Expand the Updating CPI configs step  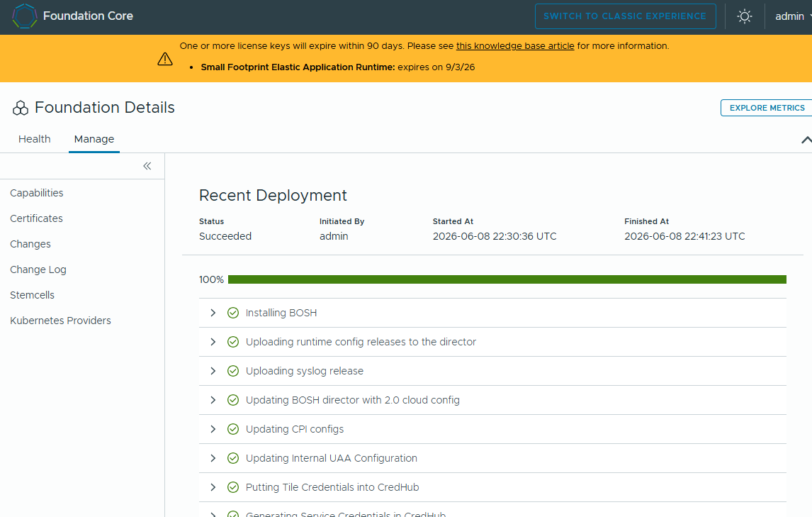[x=213, y=429]
